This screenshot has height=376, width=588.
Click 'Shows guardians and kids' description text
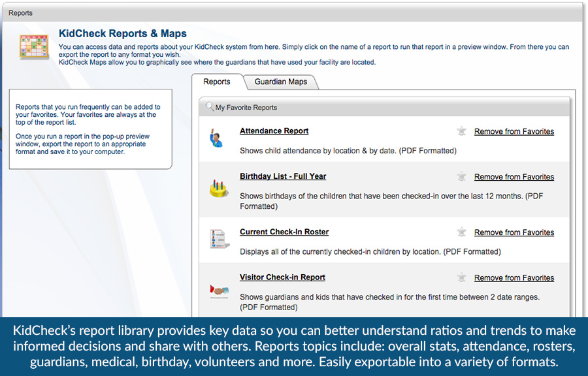tap(390, 302)
